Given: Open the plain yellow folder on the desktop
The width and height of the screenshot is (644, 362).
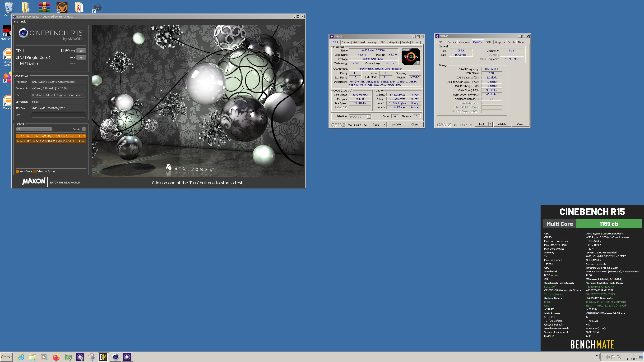Looking at the screenshot, I should pyautogui.click(x=25, y=7).
